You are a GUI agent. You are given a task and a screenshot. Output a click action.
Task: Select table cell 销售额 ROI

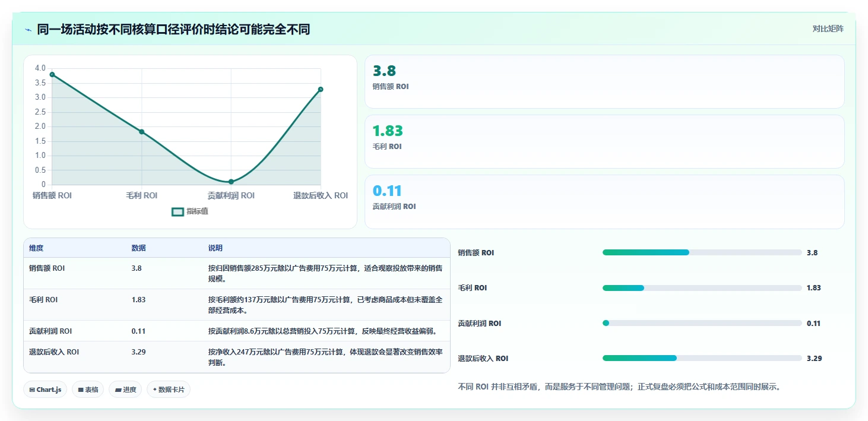[x=47, y=268]
